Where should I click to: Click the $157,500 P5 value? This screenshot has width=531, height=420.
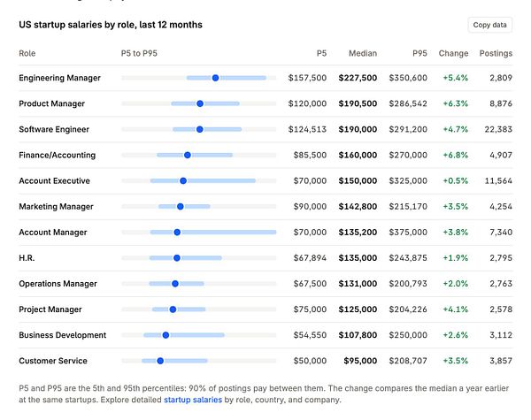(x=307, y=78)
